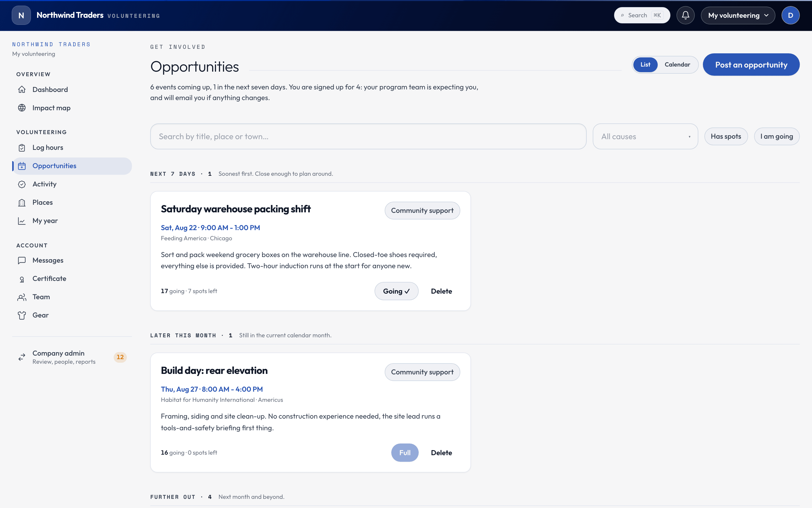Screen dimensions: 812x508
Task: Click Community support tag on Build day
Action: pyautogui.click(x=422, y=372)
